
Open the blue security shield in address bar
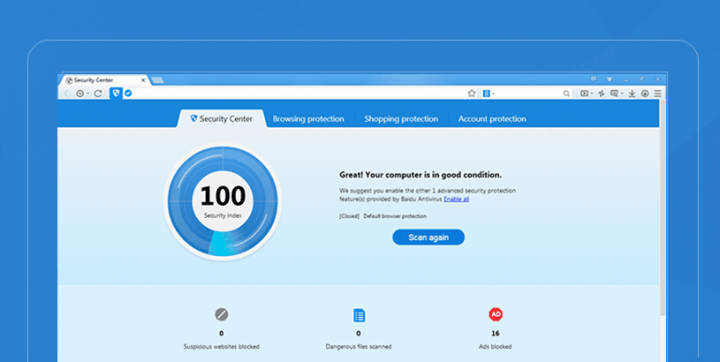(116, 93)
